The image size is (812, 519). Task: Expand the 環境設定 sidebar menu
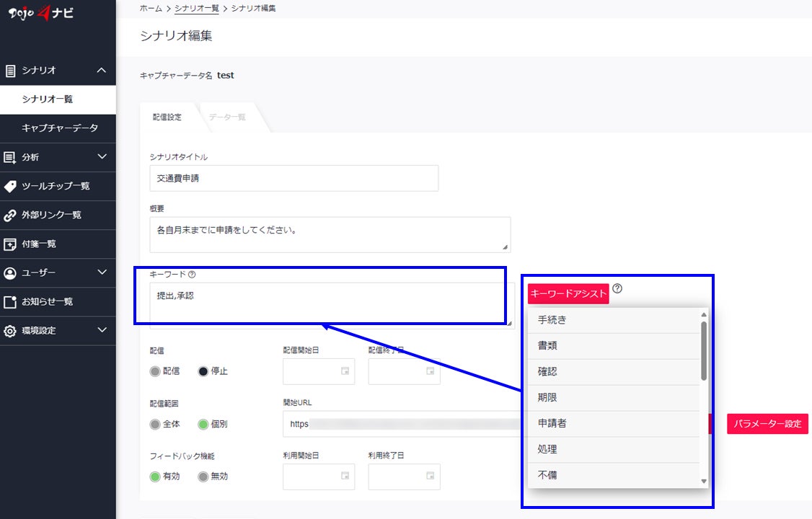coord(102,330)
